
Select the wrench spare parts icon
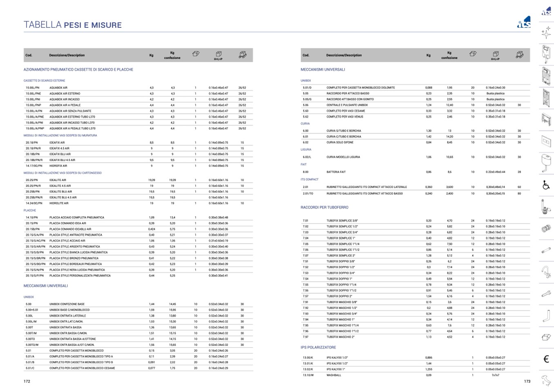(546, 293)
